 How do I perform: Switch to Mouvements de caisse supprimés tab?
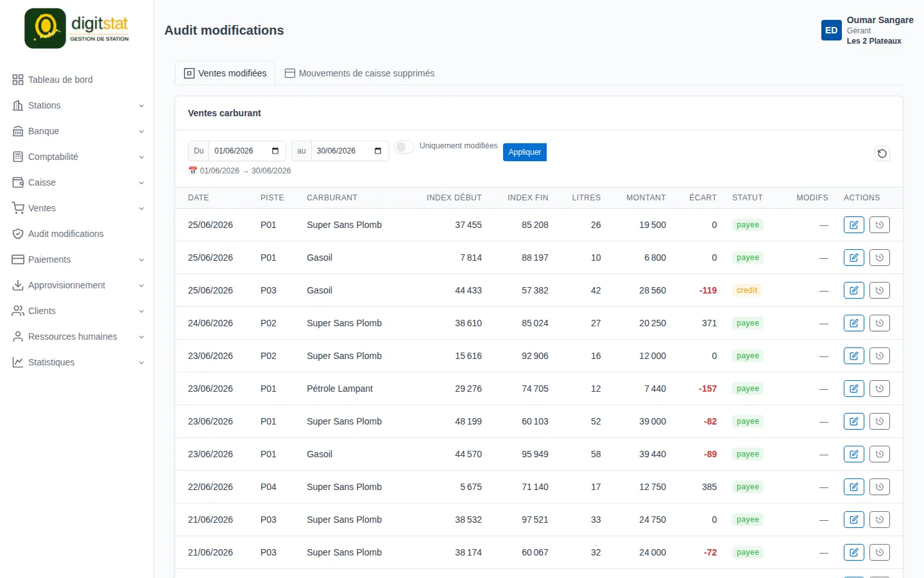[x=359, y=73]
